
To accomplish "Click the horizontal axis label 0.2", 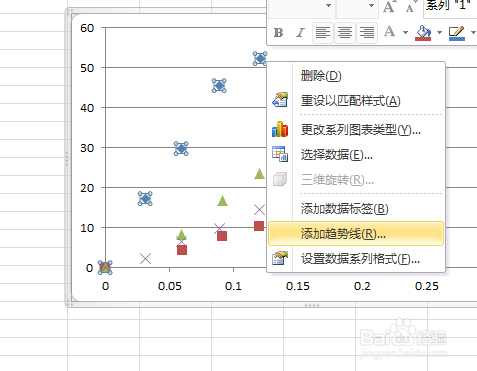I will tap(362, 286).
